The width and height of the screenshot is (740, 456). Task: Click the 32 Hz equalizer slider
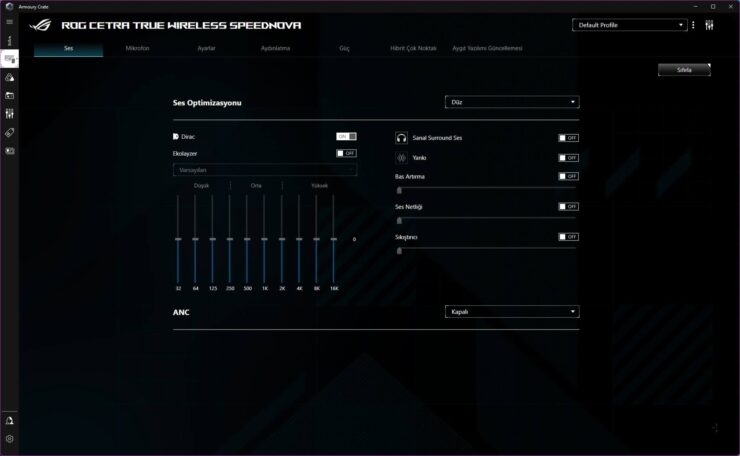point(178,239)
